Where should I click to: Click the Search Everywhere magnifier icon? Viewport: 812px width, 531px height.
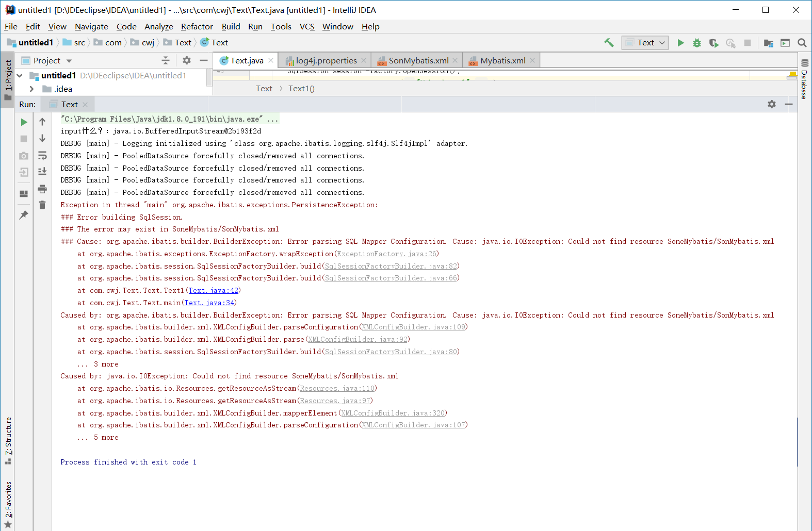(x=802, y=43)
